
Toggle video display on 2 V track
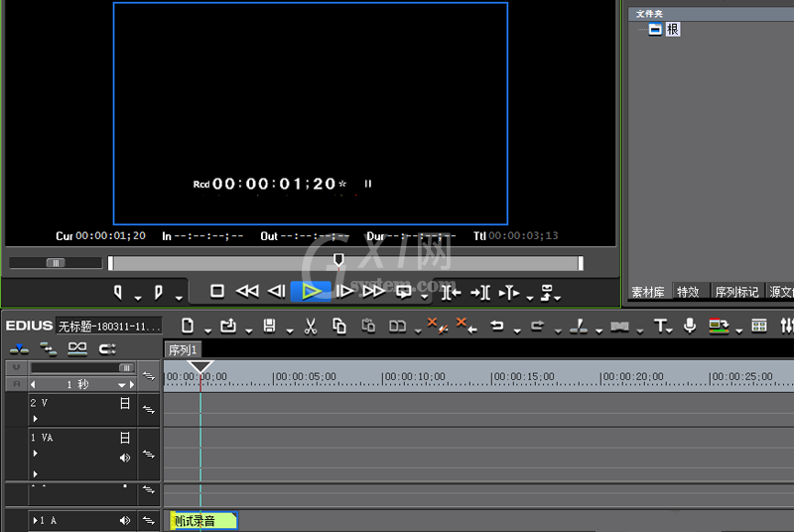tap(125, 403)
